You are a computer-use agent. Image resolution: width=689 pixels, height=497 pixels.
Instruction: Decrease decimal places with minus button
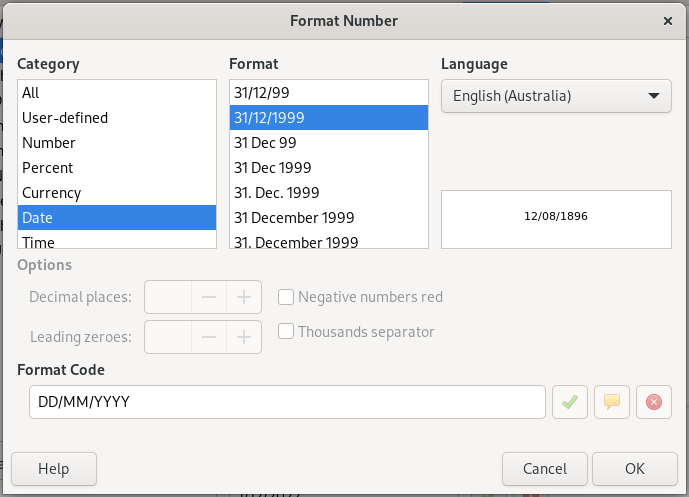coord(209,297)
